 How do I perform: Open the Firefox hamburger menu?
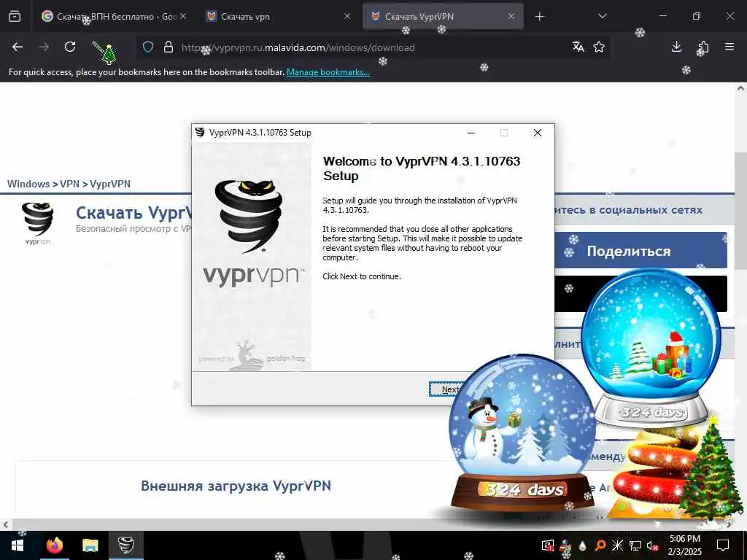point(729,47)
